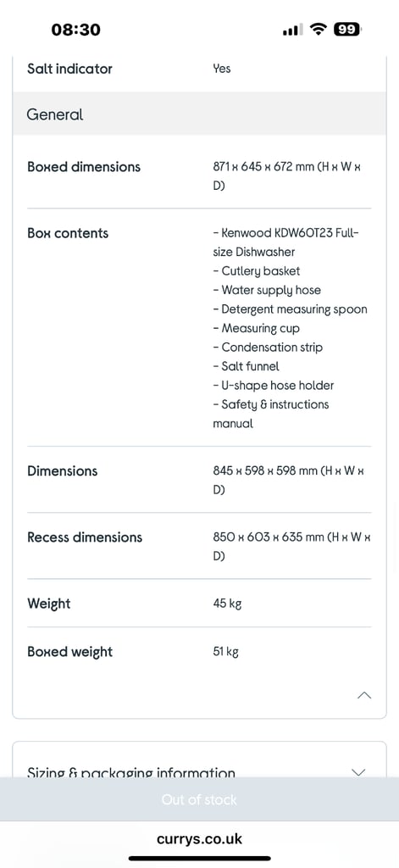Tap the cellular signal bars icon
Image resolution: width=399 pixels, height=868 pixels.
coord(293,30)
